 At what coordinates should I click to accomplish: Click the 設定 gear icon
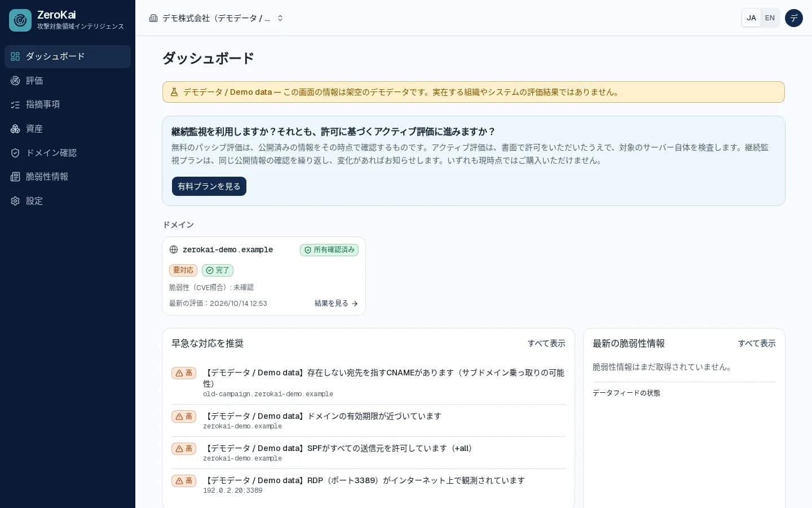click(x=15, y=201)
